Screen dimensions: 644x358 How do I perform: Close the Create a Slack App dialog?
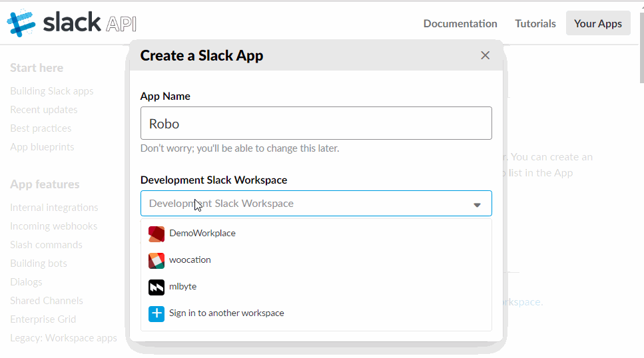[485, 55]
